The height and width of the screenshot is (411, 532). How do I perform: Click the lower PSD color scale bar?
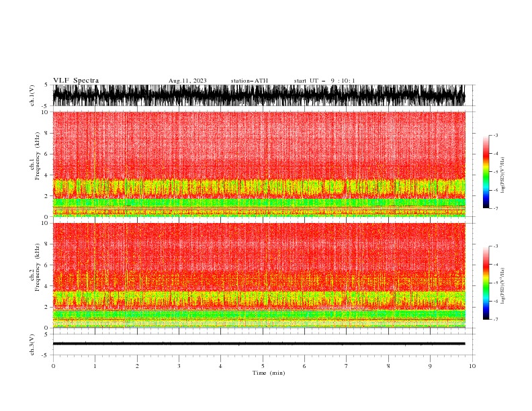coord(486,283)
